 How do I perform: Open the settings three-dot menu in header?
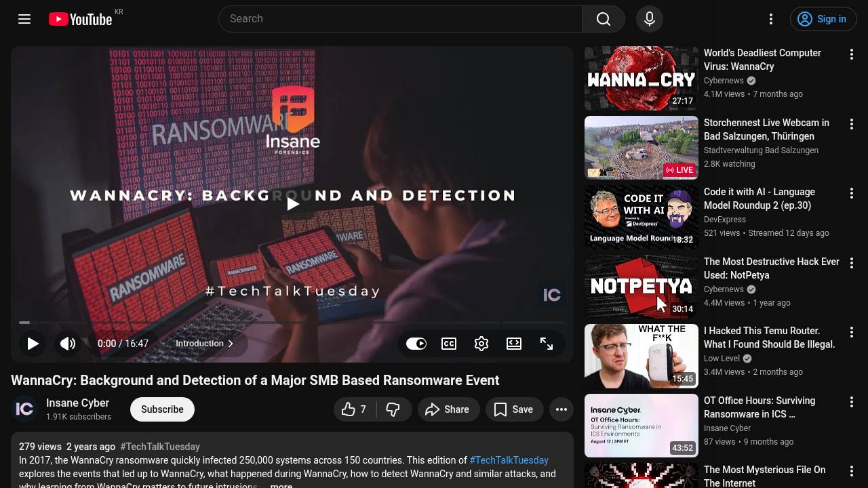pyautogui.click(x=771, y=19)
